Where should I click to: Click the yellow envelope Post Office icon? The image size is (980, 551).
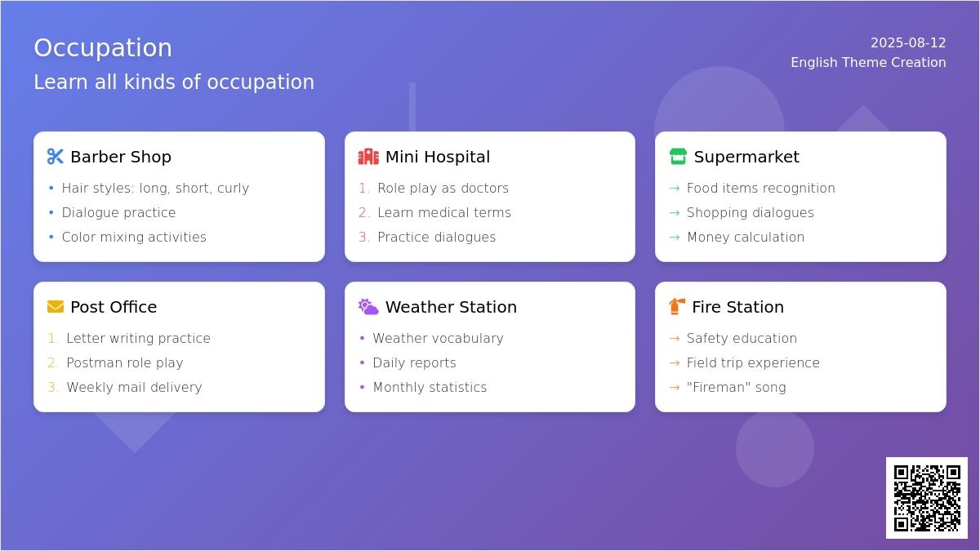pos(56,307)
